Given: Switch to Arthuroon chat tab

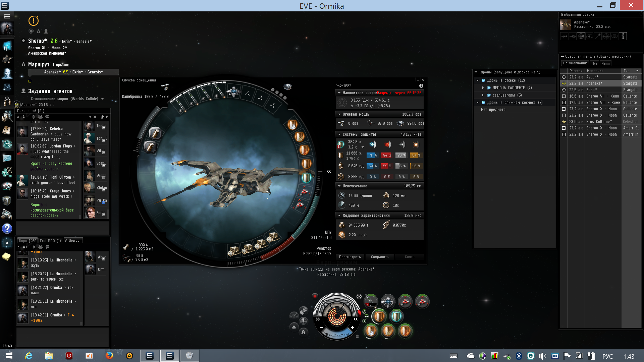Looking at the screenshot, I should 73,240.
